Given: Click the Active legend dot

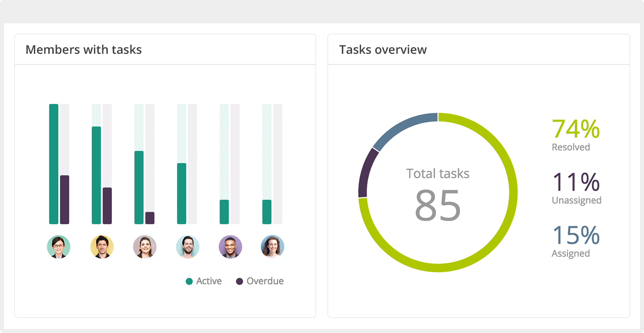Looking at the screenshot, I should click(189, 281).
